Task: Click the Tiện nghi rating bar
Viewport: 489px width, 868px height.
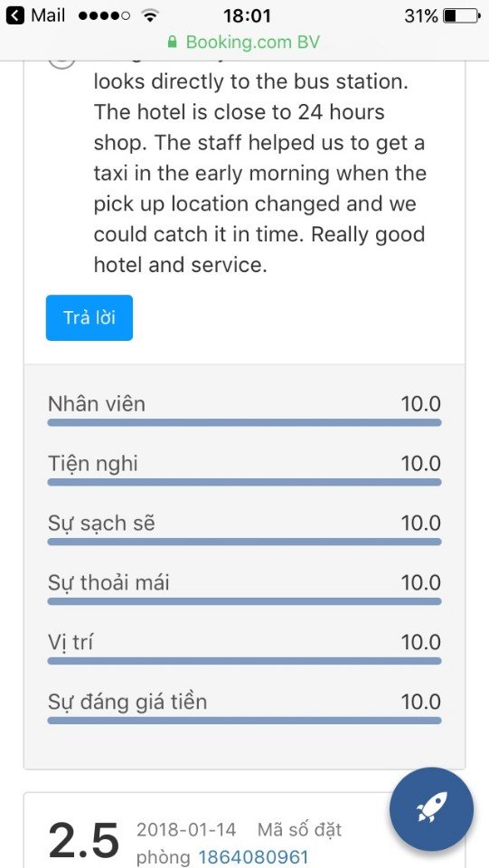Action: (244, 482)
